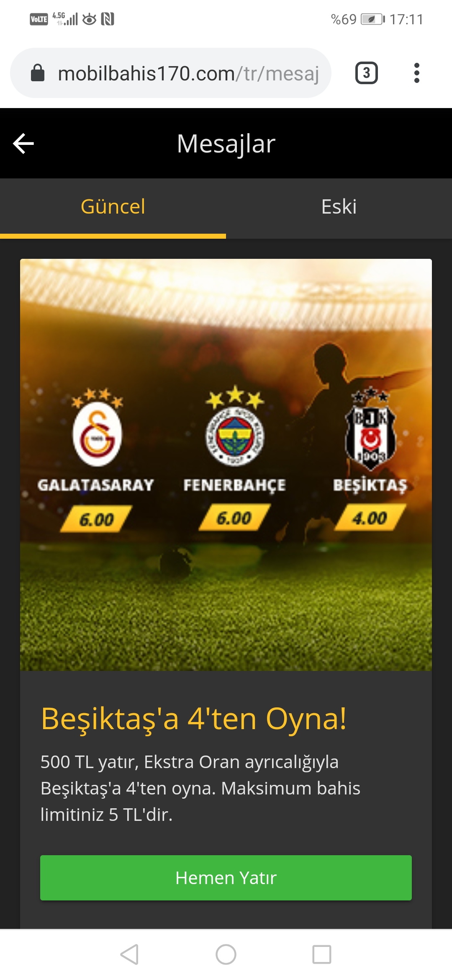Screen dimensions: 452x980
Task: Tap the Android back navigation button
Action: click(129, 954)
